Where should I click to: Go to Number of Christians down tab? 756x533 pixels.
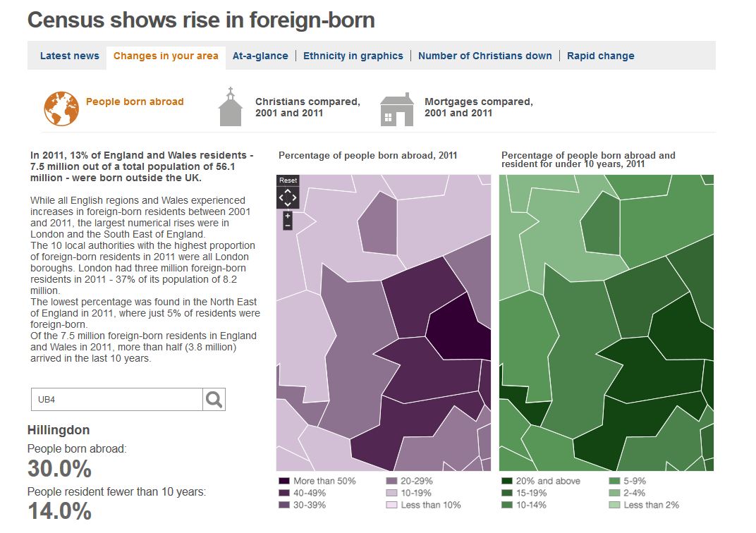tap(484, 56)
